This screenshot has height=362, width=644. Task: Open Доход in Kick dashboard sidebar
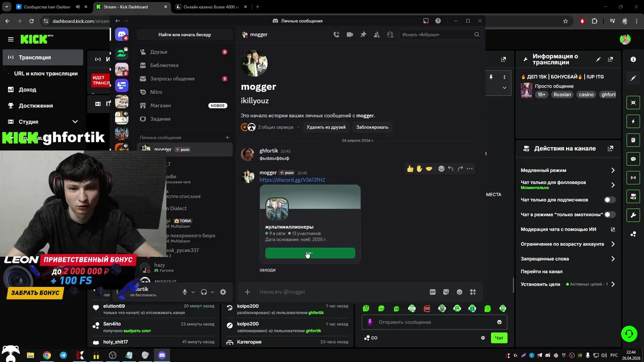(x=43, y=89)
